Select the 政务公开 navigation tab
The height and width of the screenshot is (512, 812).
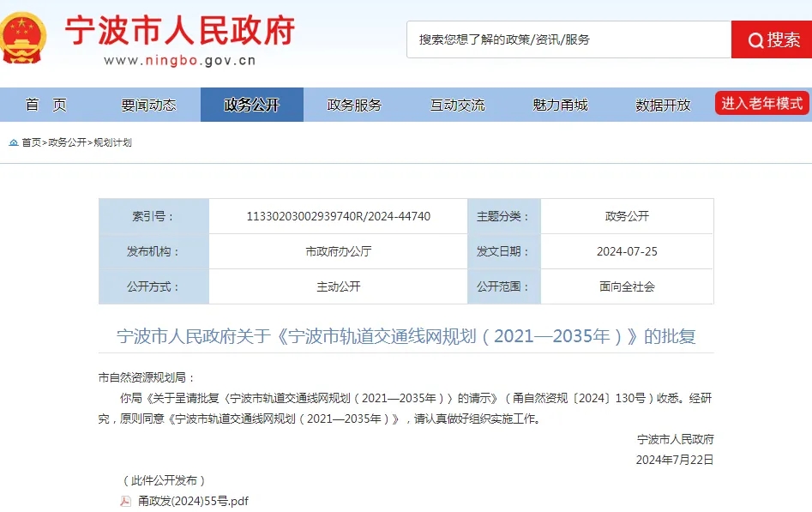(x=252, y=105)
